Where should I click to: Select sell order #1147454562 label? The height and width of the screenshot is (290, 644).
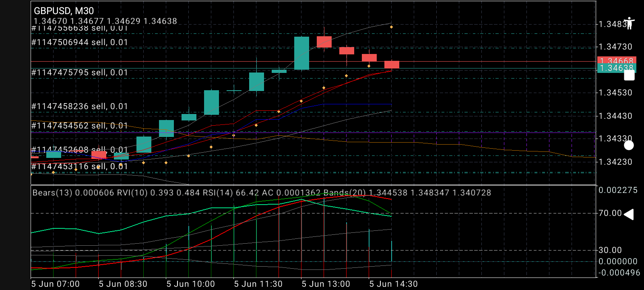coord(80,126)
